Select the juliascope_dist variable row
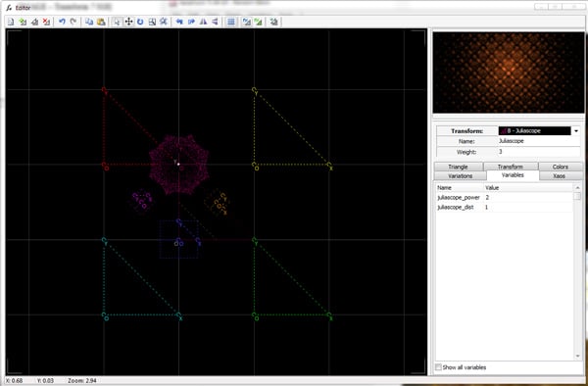 pyautogui.click(x=505, y=207)
